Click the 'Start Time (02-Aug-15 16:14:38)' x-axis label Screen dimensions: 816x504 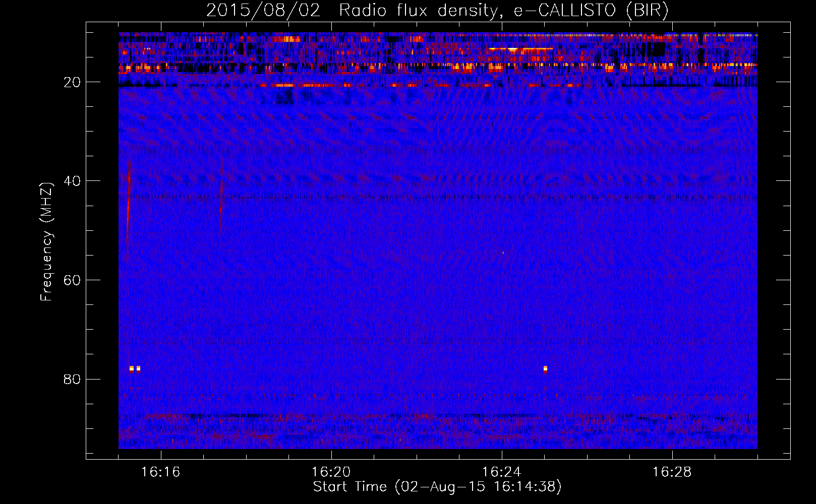(437, 487)
